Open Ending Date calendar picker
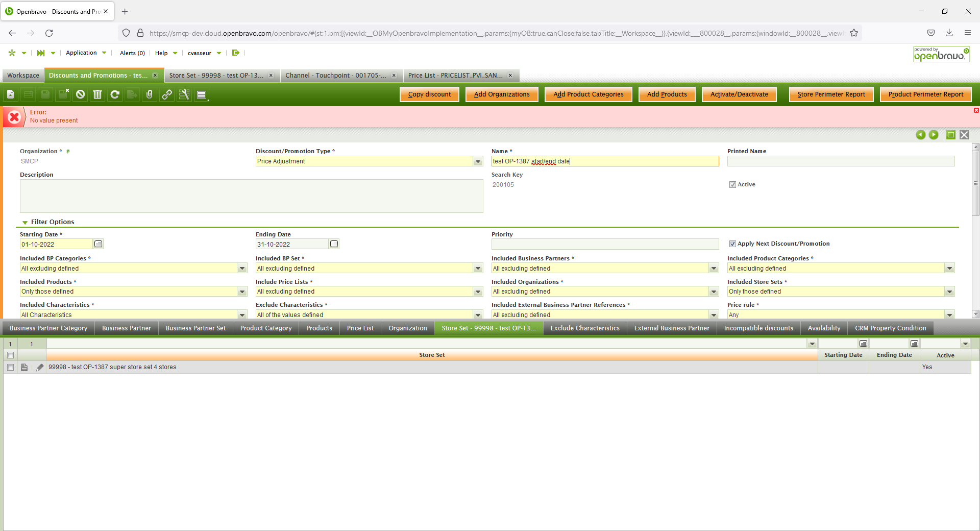Screen dimensions: 980x531 click(x=334, y=244)
